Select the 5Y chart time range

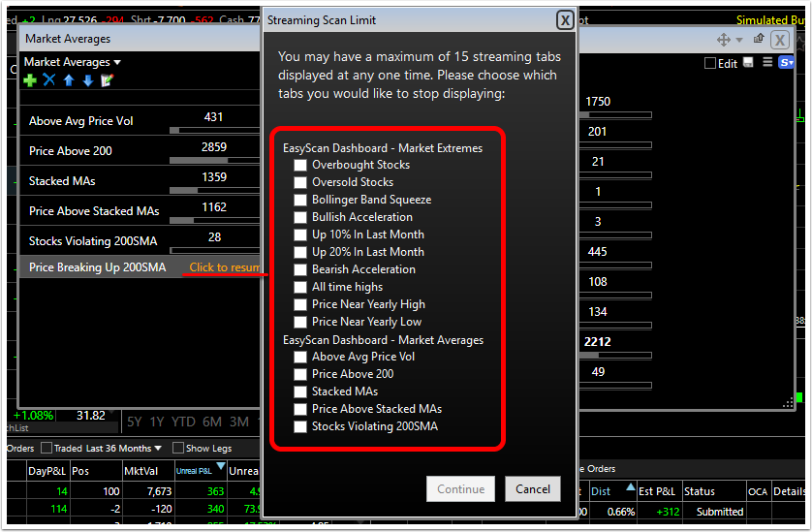(135, 422)
